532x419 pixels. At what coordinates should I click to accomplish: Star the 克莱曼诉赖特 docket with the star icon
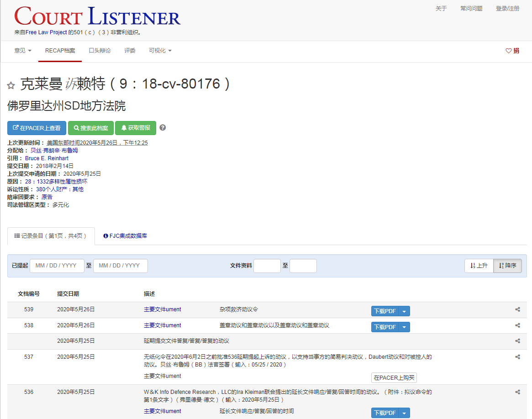11,85
